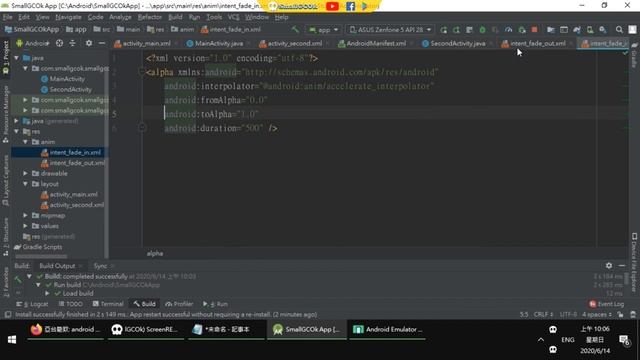
Task: Open the VCS menu
Action: pos(233,17)
